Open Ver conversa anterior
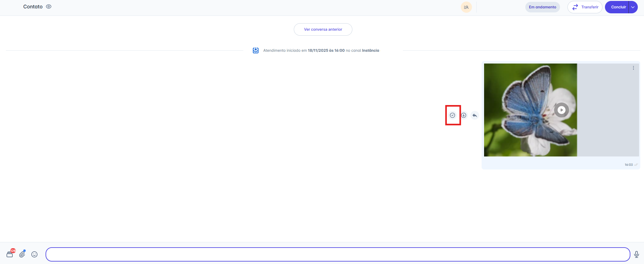The image size is (644, 264). (323, 29)
